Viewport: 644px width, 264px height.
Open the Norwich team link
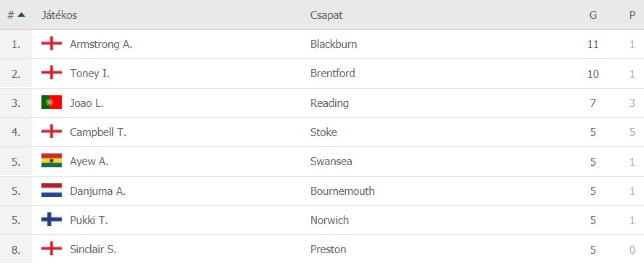coord(329,220)
